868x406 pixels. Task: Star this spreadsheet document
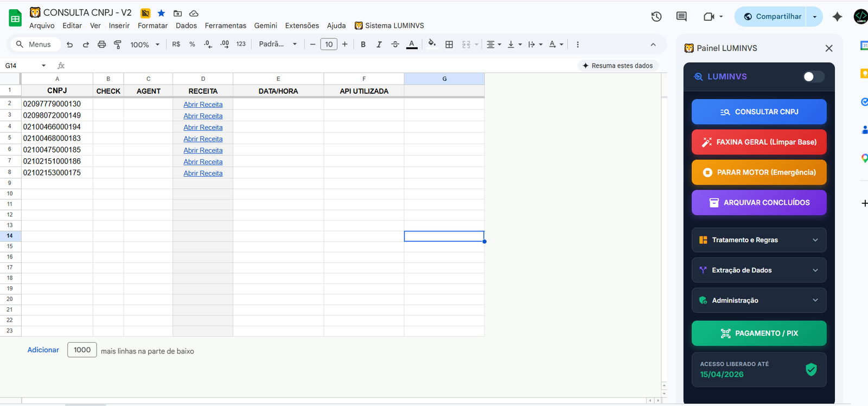pyautogui.click(x=161, y=13)
